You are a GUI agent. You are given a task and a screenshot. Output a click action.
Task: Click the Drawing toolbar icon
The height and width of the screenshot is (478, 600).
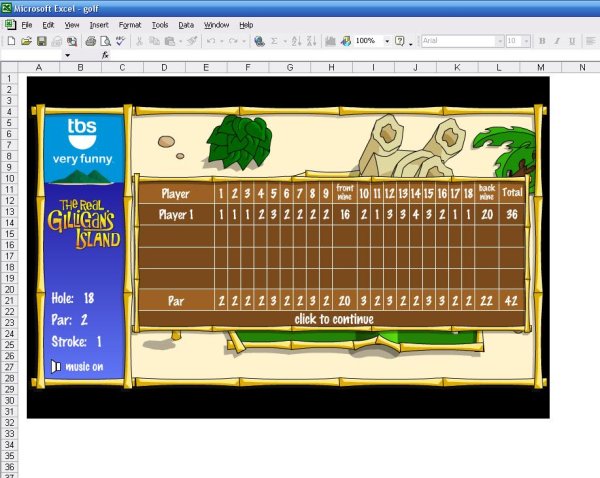coord(346,41)
